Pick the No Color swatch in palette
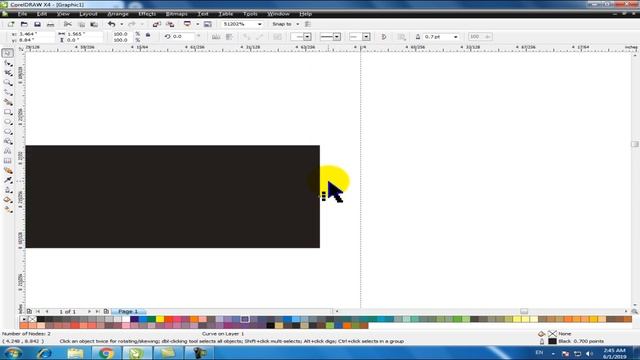Viewport: 640px width, 360px height. pyautogui.click(x=32, y=319)
